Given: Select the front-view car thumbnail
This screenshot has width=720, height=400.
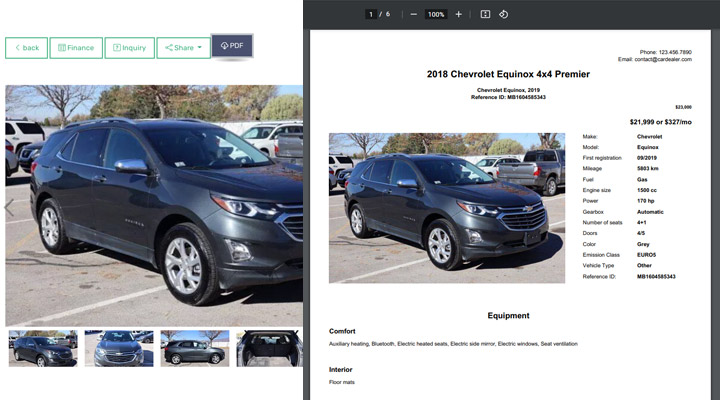Looking at the screenshot, I should pos(119,349).
